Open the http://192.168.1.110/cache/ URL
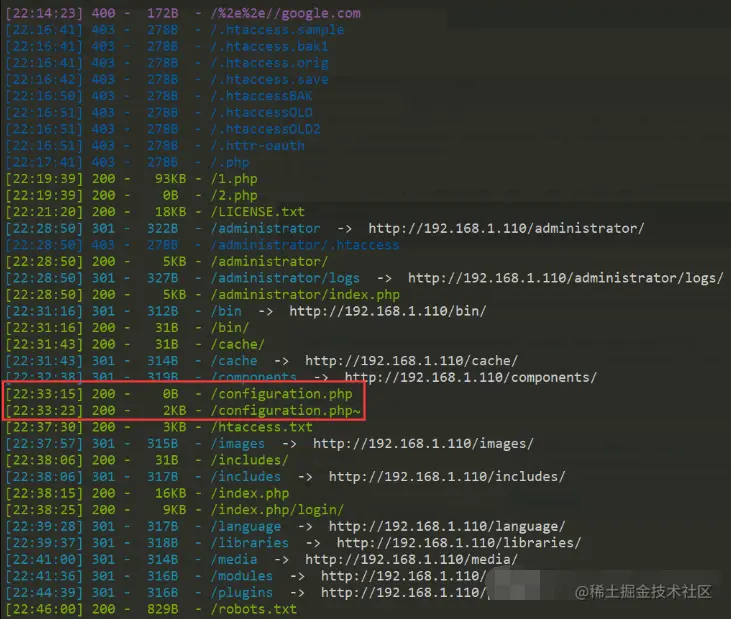Viewport: 731px width, 619px height. [x=412, y=361]
